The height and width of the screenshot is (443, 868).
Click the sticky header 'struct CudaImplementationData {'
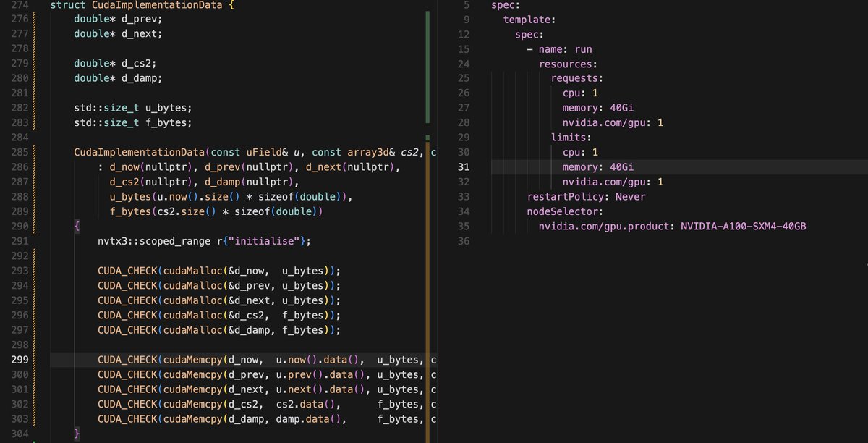point(142,5)
